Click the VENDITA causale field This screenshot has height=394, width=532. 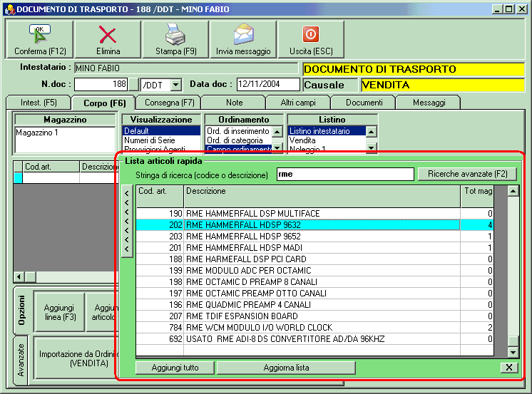tap(442, 85)
